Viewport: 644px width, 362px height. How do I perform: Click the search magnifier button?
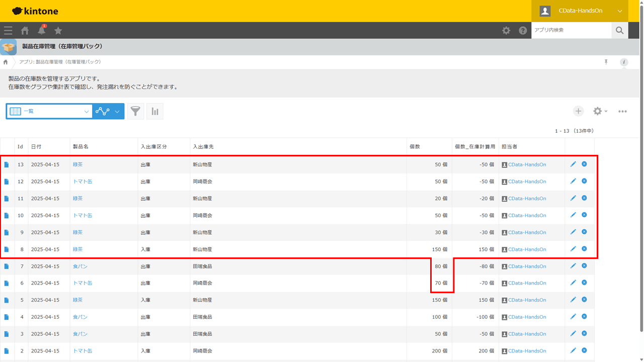[620, 30]
